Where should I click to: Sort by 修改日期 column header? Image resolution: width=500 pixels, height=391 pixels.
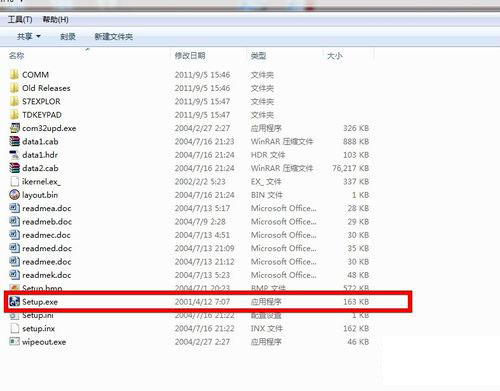point(190,55)
